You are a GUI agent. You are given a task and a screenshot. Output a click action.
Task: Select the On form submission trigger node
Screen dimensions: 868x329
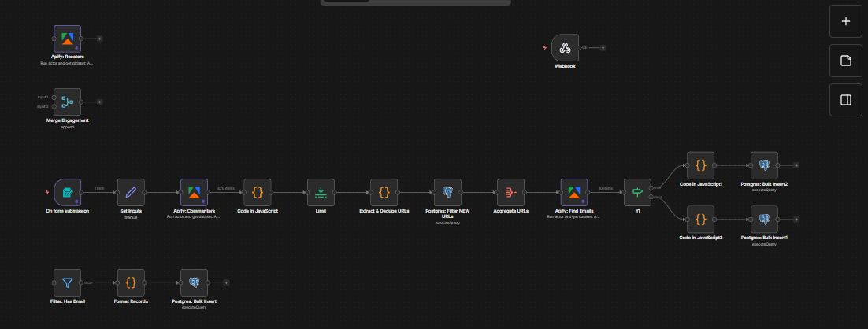[x=67, y=192]
